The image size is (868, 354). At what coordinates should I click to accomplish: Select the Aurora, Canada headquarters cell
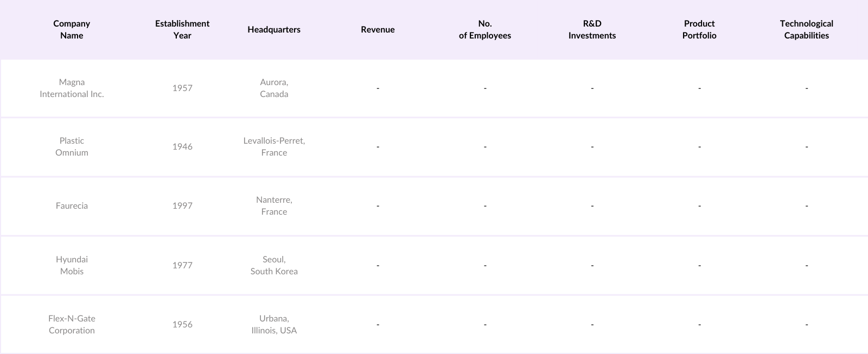tap(274, 88)
